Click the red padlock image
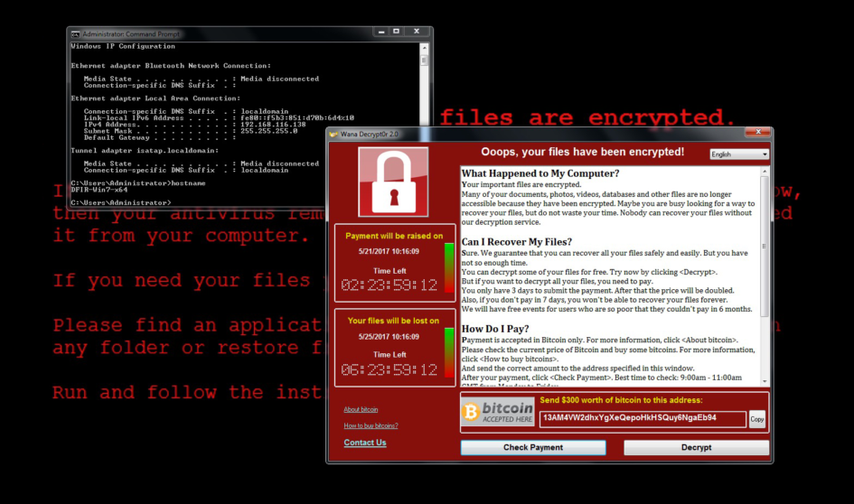This screenshot has width=854, height=504. (x=393, y=182)
